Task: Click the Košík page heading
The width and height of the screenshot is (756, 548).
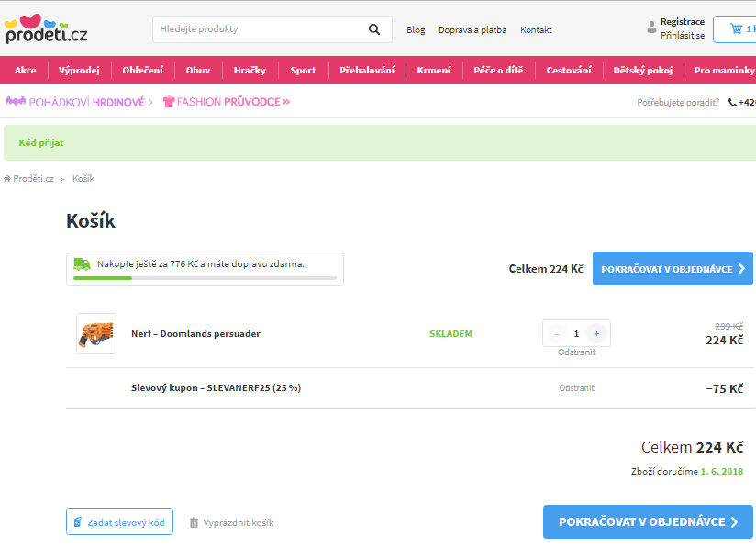Action: [x=91, y=221]
